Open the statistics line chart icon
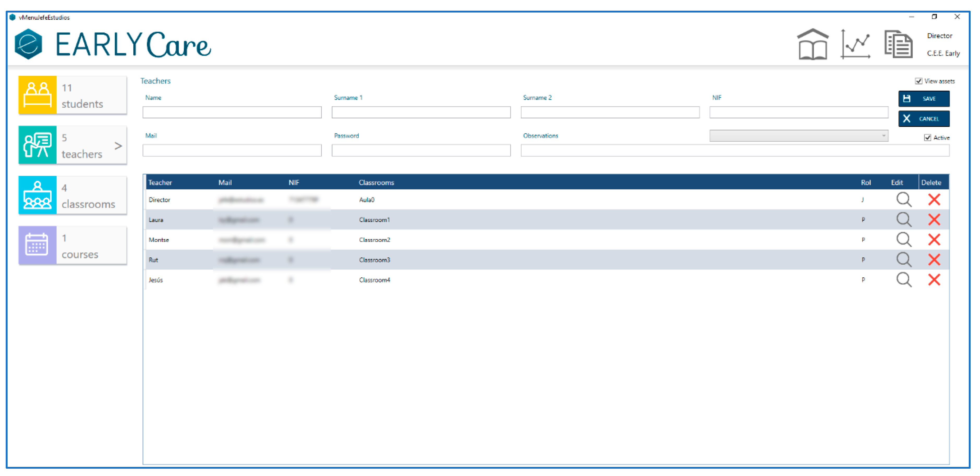Screen dimensions: 980x476 pos(855,45)
